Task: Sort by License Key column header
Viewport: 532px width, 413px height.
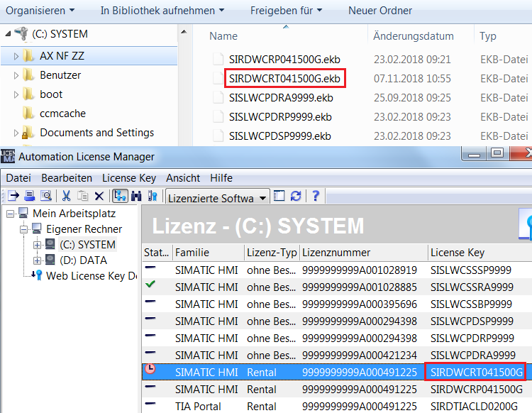Action: pos(480,253)
